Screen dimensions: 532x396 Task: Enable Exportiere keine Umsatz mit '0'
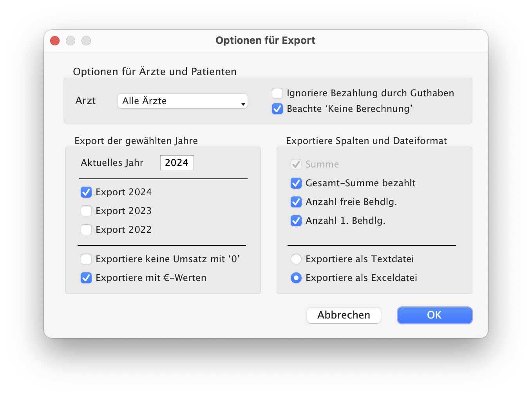(x=86, y=259)
